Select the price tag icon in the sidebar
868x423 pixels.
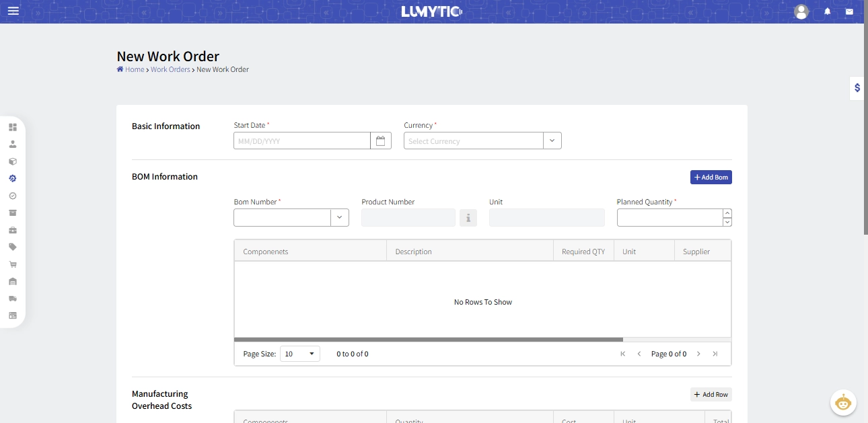coord(12,247)
